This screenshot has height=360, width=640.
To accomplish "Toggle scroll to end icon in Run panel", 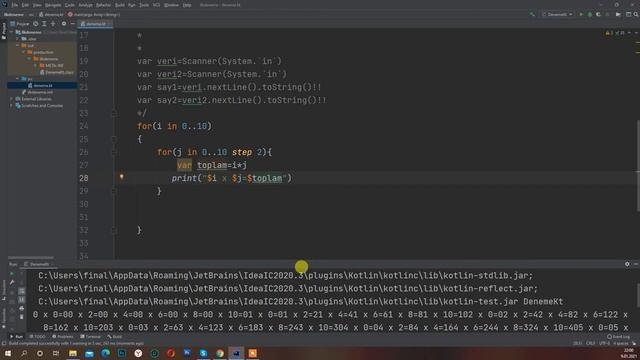I will (22, 300).
